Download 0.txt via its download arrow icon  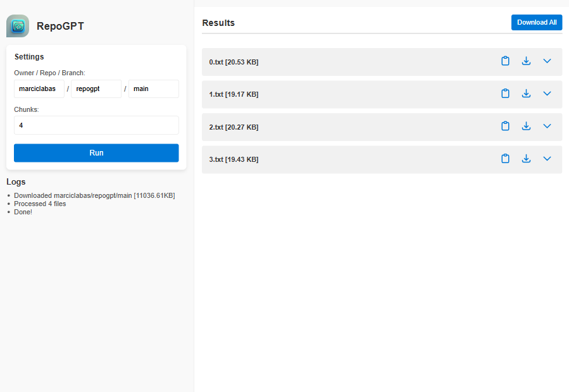(526, 61)
